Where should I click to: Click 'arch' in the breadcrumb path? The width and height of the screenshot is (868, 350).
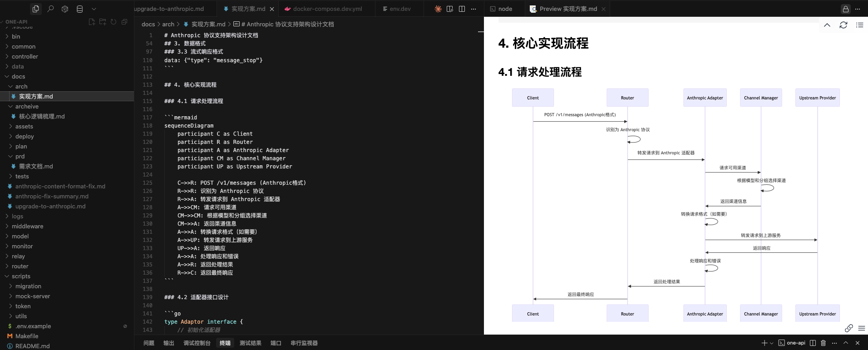click(168, 24)
